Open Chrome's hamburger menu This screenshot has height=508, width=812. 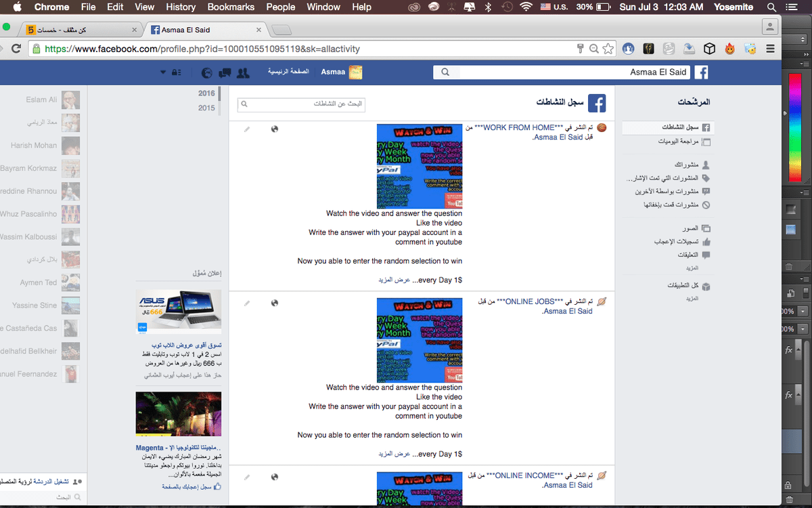[x=770, y=49]
